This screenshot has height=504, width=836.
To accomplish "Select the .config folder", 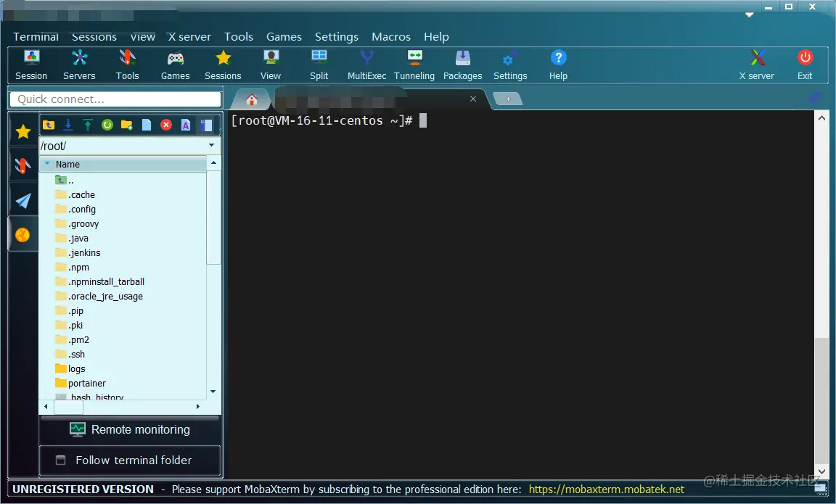I will tap(75, 209).
